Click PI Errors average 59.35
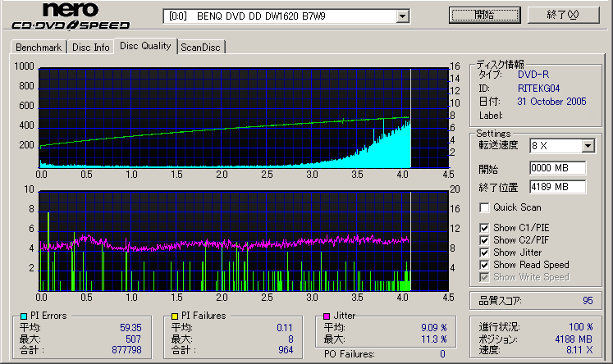Image resolution: width=613 pixels, height=364 pixels. point(130,328)
